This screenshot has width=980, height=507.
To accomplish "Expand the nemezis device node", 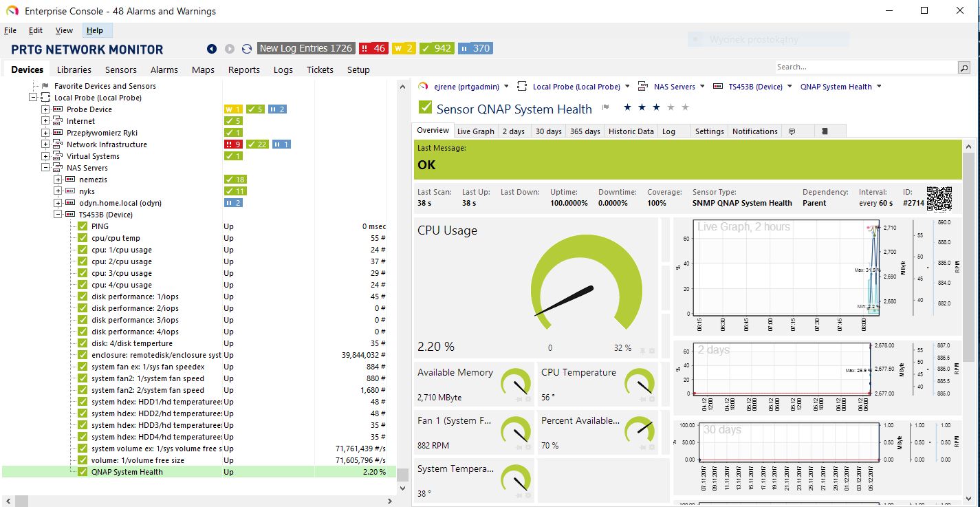I will [x=58, y=180].
